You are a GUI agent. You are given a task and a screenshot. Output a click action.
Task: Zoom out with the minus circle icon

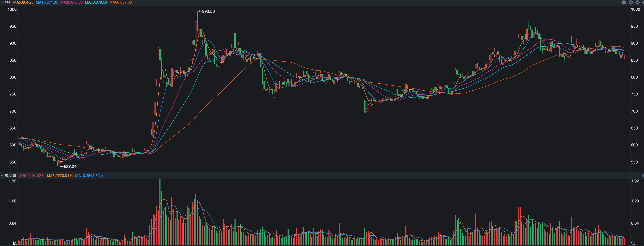click(x=637, y=2)
